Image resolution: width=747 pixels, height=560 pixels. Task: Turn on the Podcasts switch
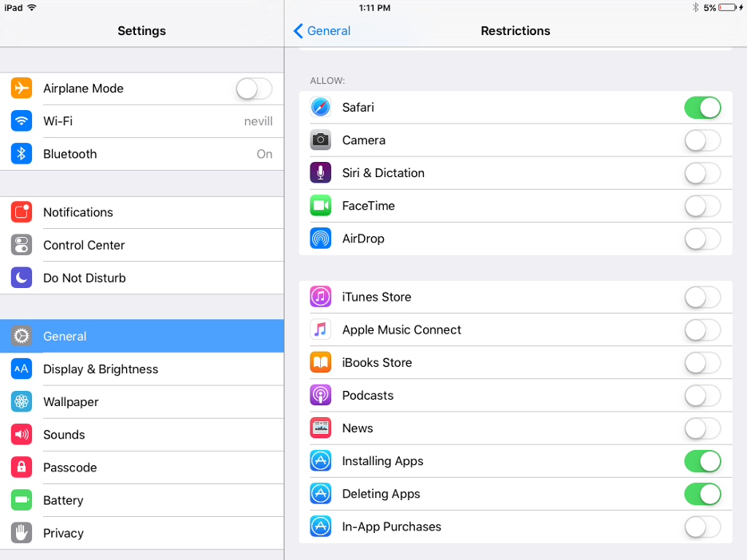[x=702, y=396]
